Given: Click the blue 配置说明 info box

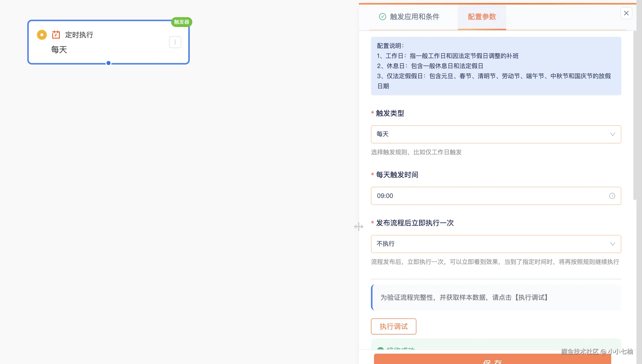Looking at the screenshot, I should 496,66.
